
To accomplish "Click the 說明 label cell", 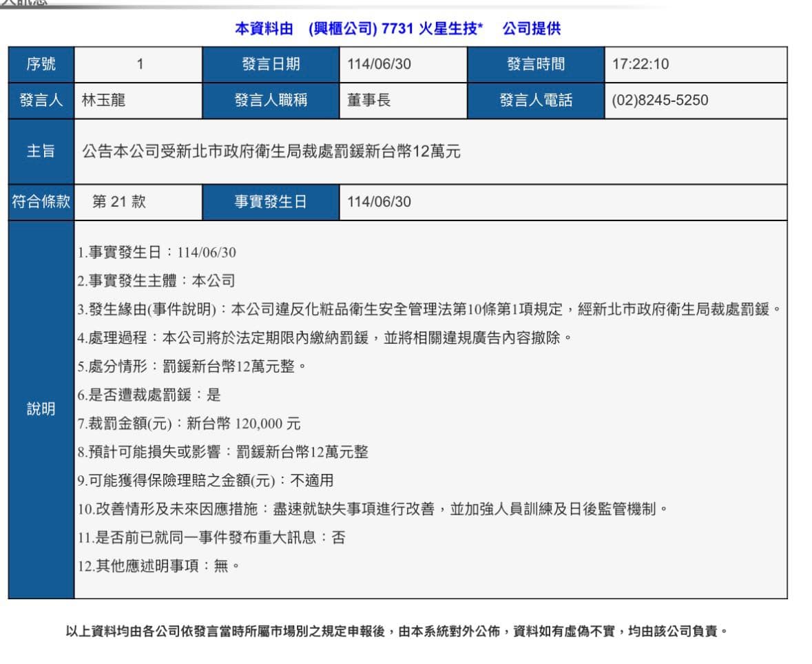I will (x=41, y=410).
